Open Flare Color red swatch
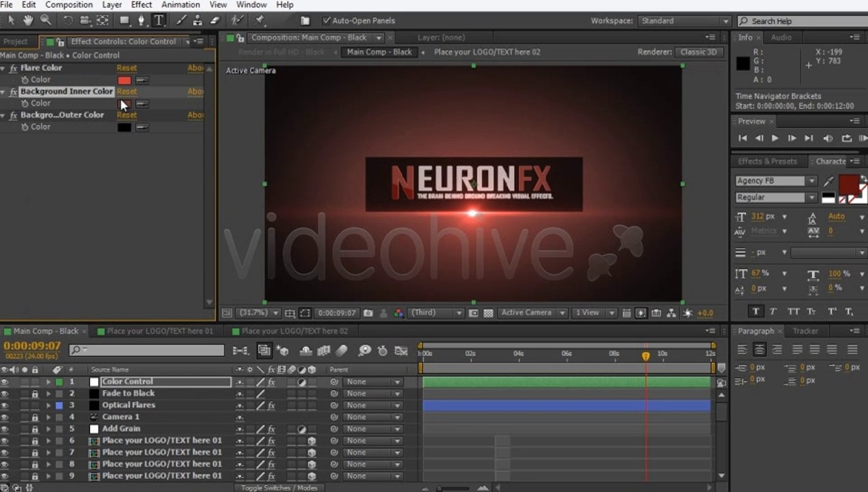The width and height of the screenshot is (868, 492). click(124, 81)
